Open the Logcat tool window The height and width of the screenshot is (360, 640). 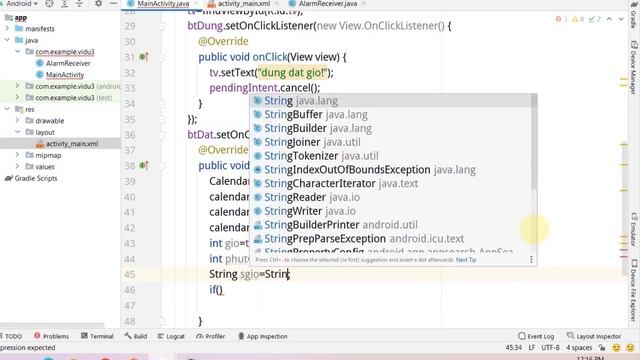(x=171, y=336)
